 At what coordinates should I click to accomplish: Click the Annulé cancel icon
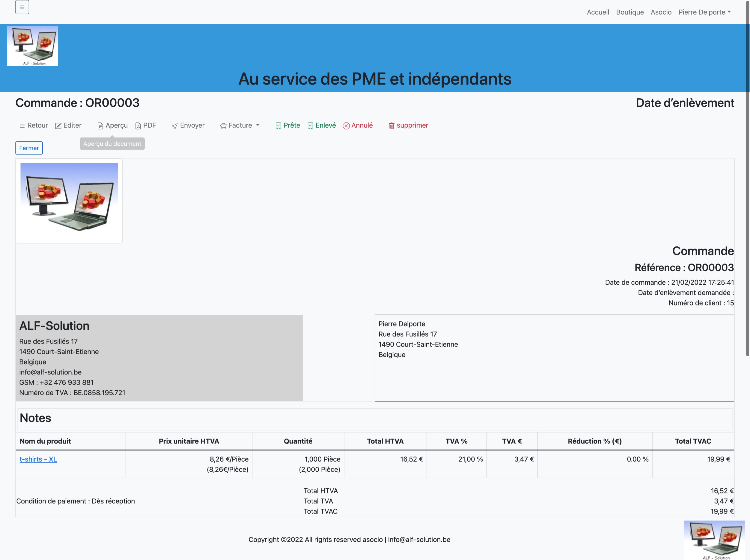pyautogui.click(x=346, y=126)
